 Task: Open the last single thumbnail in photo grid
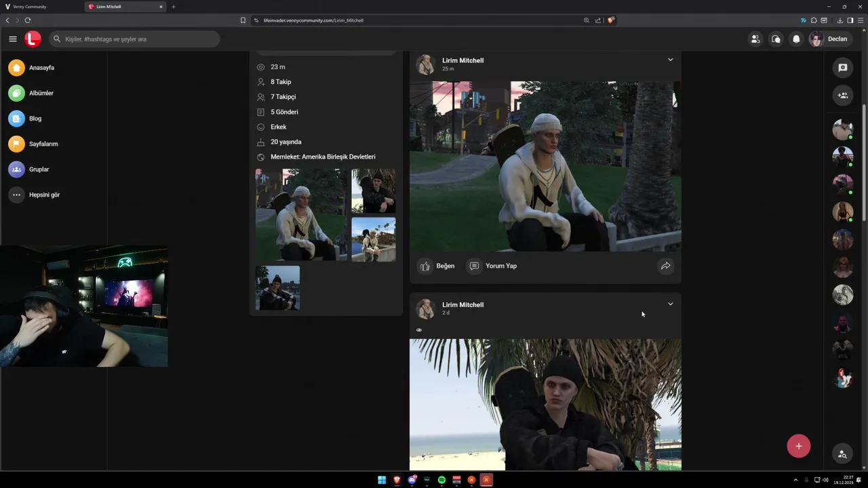[277, 288]
